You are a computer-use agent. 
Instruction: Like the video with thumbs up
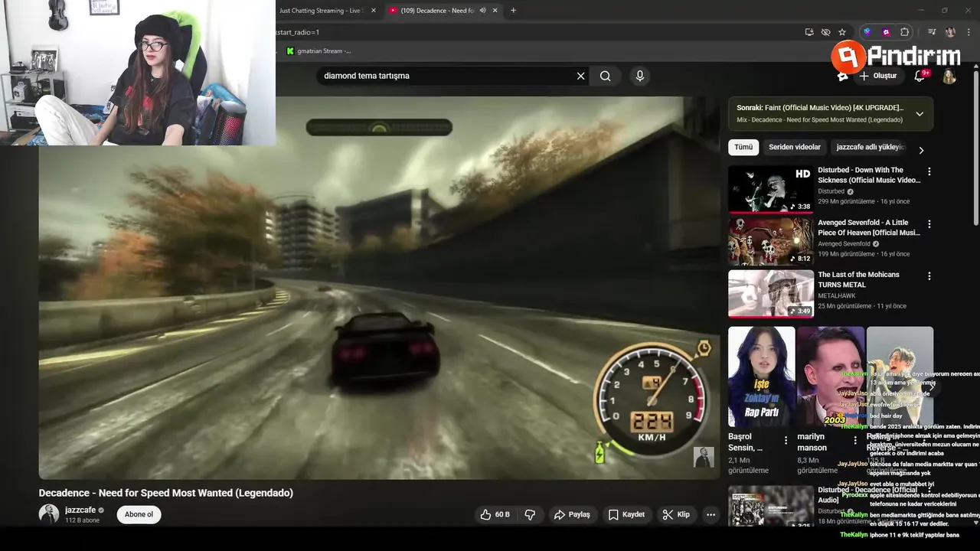pyautogui.click(x=495, y=514)
